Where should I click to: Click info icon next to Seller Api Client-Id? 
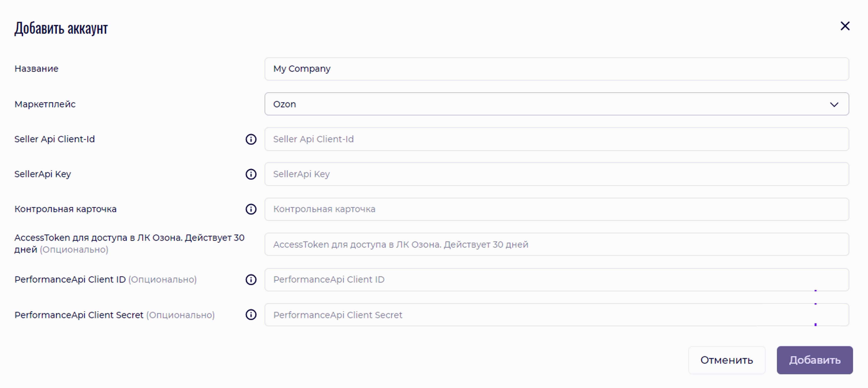(x=251, y=139)
